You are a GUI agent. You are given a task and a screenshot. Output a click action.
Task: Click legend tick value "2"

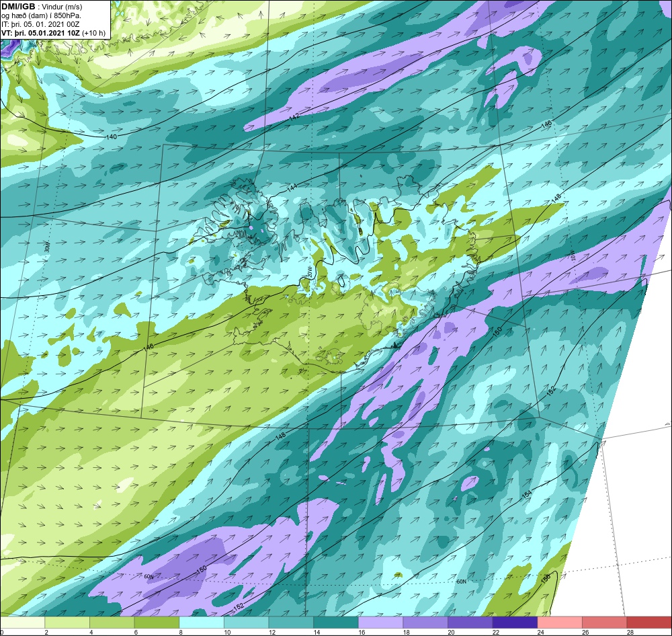coord(46,632)
